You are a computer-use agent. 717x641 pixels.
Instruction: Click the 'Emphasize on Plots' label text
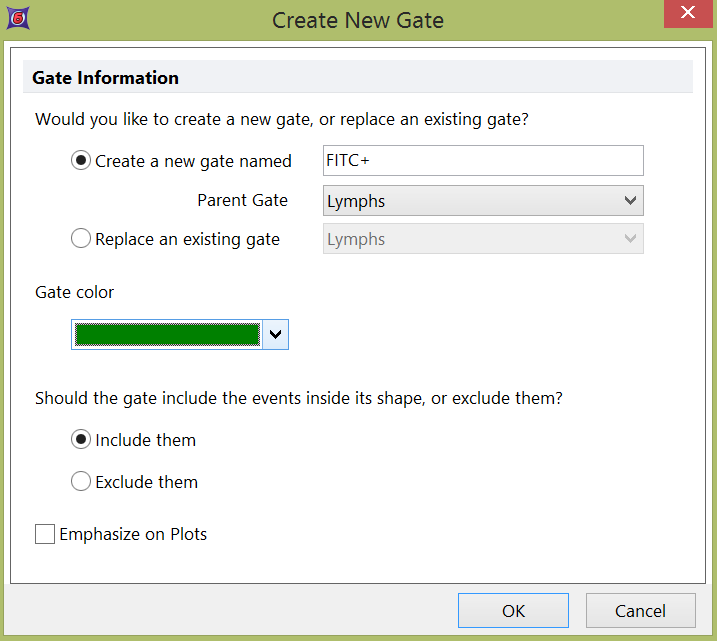[133, 534]
